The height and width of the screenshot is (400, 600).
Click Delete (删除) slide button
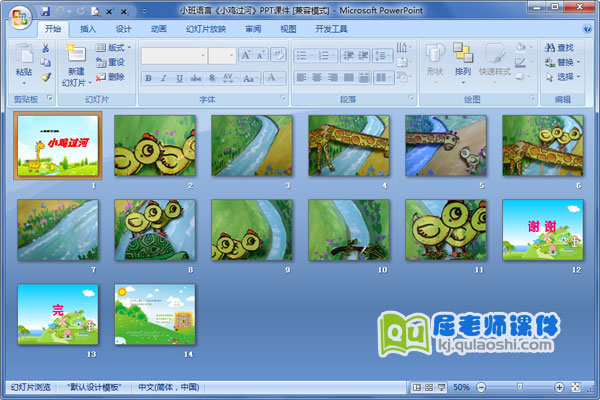[110, 77]
